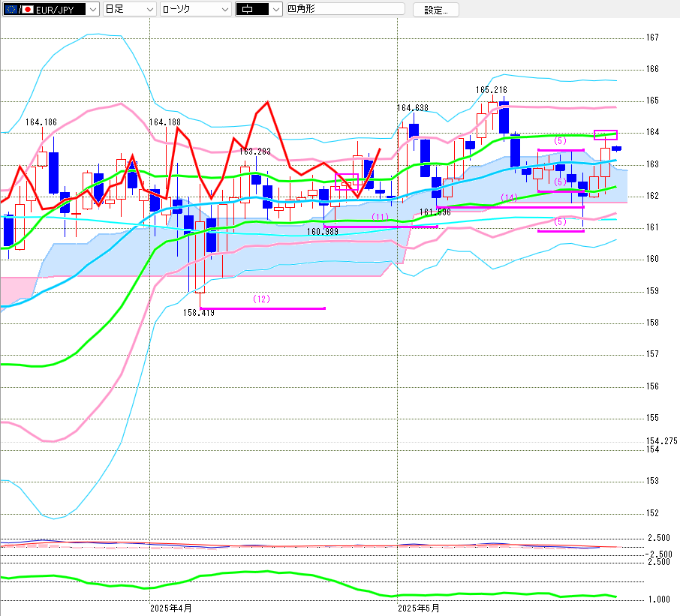Image resolution: width=680 pixels, height=616 pixels.
Task: Click the 2025年4月 date label
Action: pyautogui.click(x=171, y=608)
